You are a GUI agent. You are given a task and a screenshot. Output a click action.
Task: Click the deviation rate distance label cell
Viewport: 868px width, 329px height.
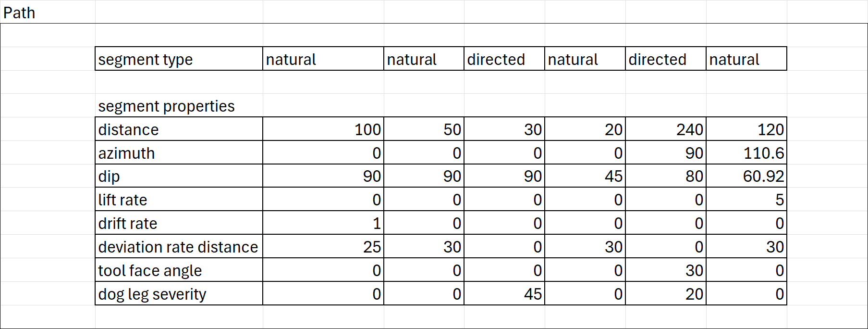pyautogui.click(x=179, y=246)
